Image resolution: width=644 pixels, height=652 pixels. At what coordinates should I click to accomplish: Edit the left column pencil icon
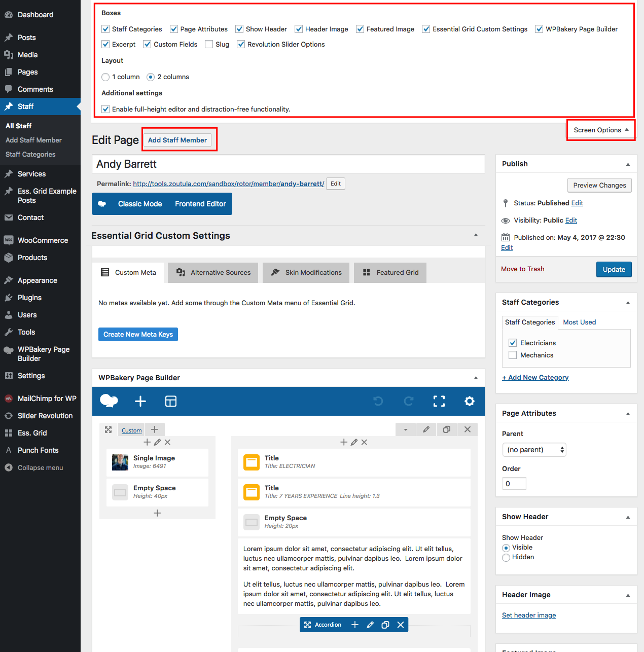pyautogui.click(x=157, y=442)
